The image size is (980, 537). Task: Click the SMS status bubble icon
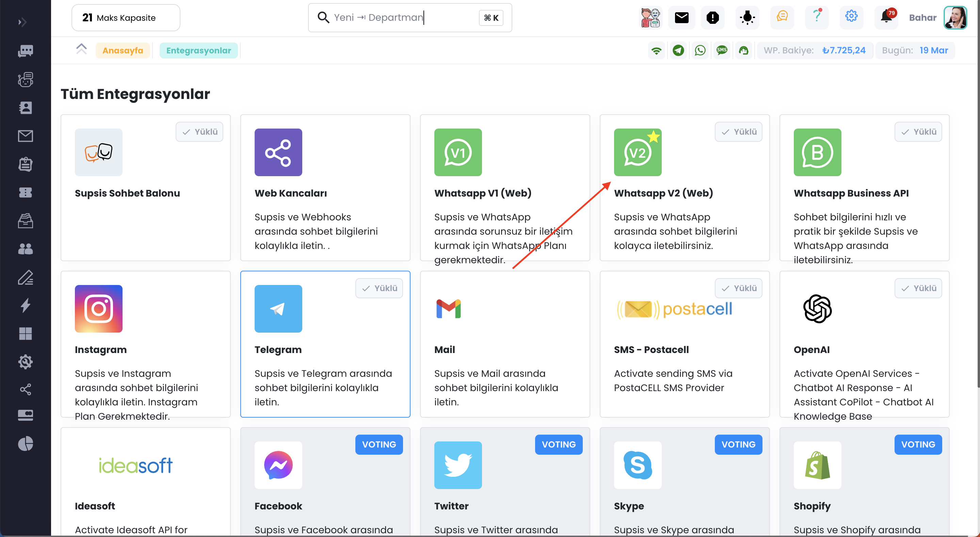pos(722,51)
